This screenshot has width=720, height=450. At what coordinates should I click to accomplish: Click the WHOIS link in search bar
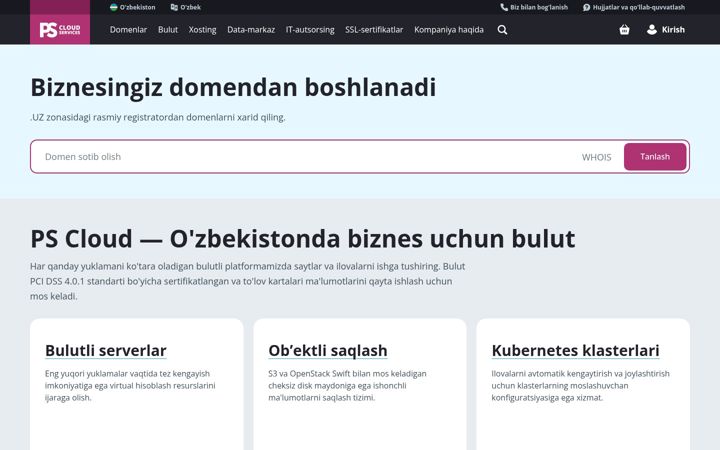coord(596,157)
